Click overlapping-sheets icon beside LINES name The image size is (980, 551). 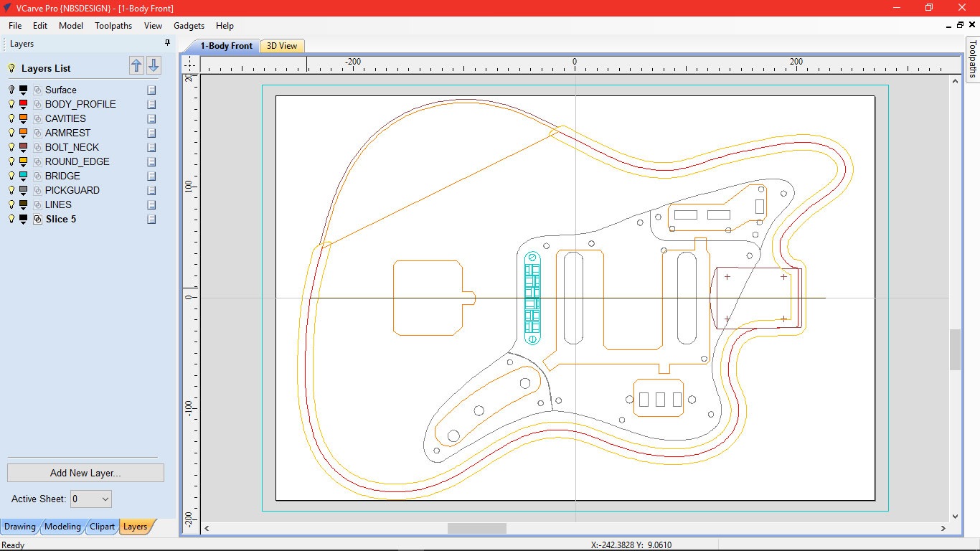[x=37, y=205]
